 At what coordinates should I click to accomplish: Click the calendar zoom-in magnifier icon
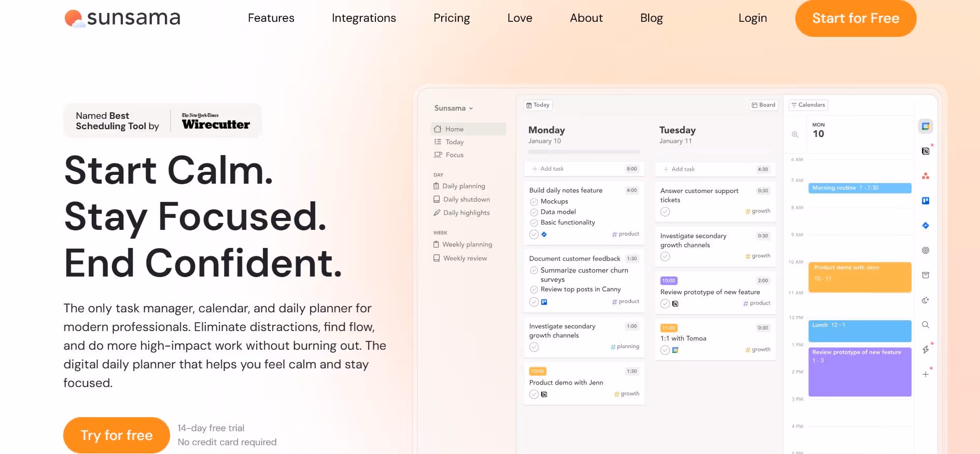coord(795,134)
